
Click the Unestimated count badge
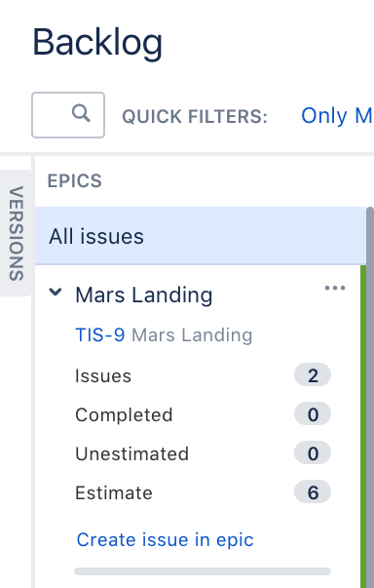click(313, 453)
